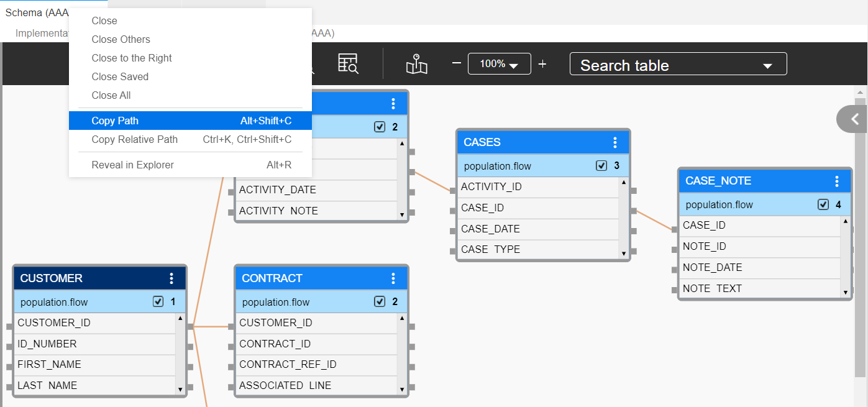The image size is (868, 407).
Task: Click the map view icon
Action: (417, 64)
